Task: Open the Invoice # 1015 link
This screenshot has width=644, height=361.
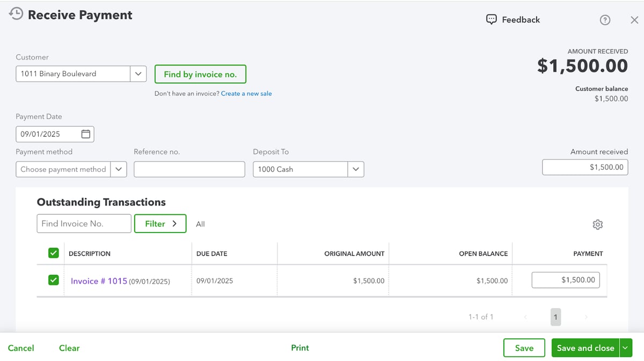Action: [x=99, y=281]
